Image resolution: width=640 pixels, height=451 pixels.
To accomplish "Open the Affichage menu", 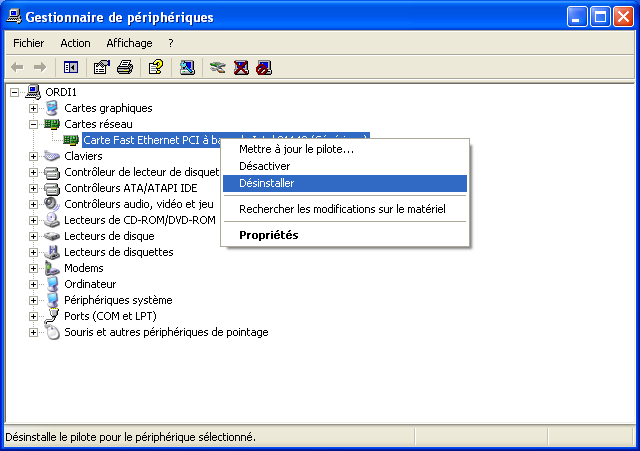I will [129, 43].
